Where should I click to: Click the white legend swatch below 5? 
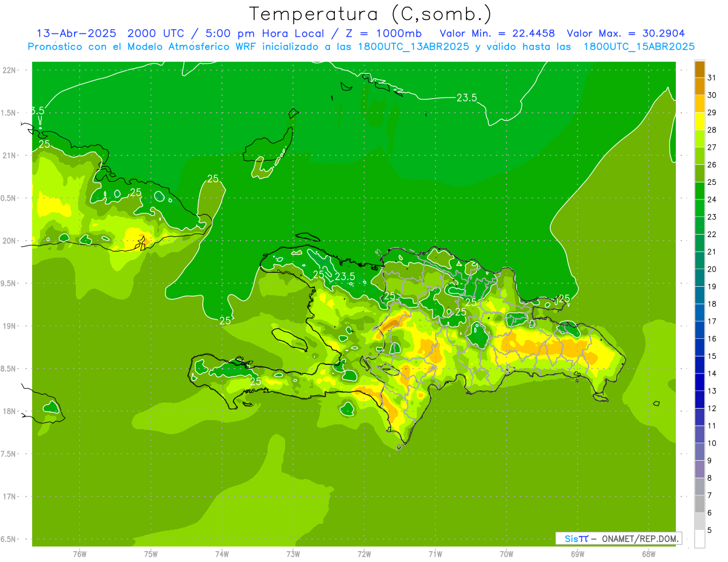pos(699,539)
